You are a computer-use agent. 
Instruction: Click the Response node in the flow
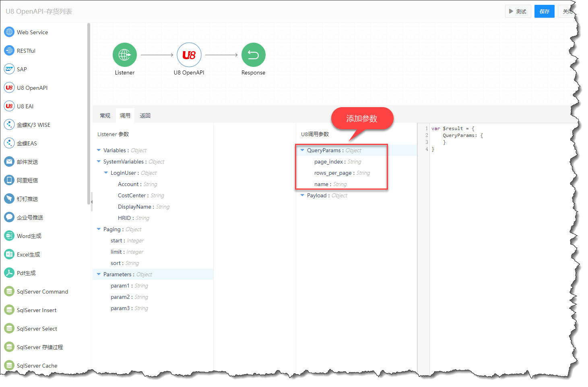[254, 55]
